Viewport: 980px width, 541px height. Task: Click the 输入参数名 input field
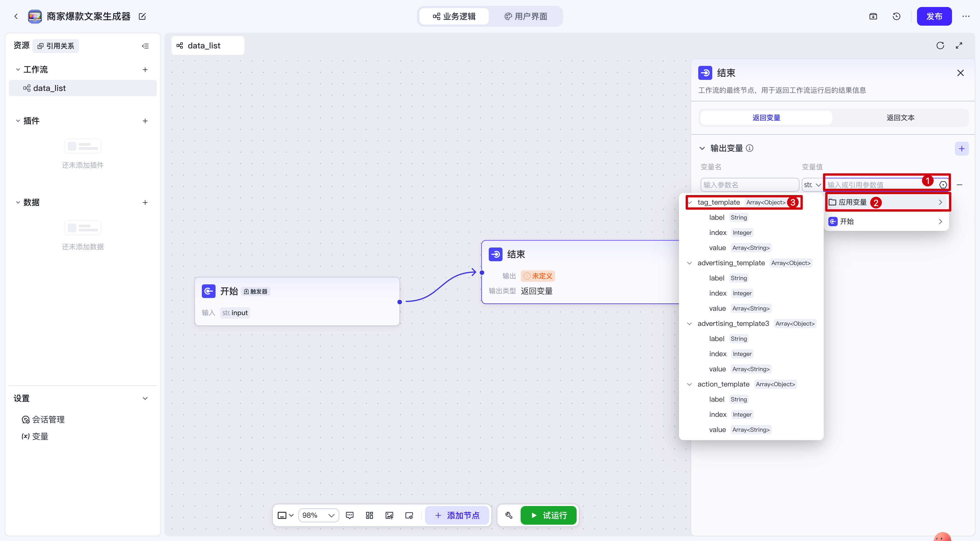[749, 185]
